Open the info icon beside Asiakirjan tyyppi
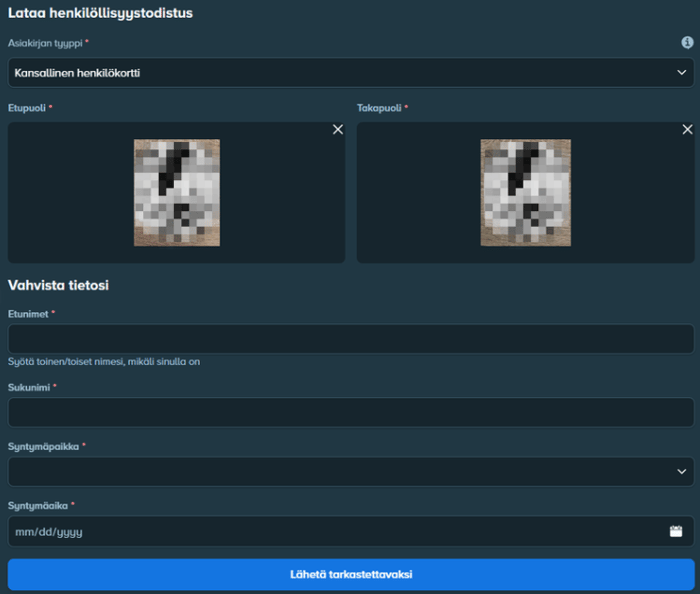This screenshot has width=700, height=594. (x=687, y=42)
